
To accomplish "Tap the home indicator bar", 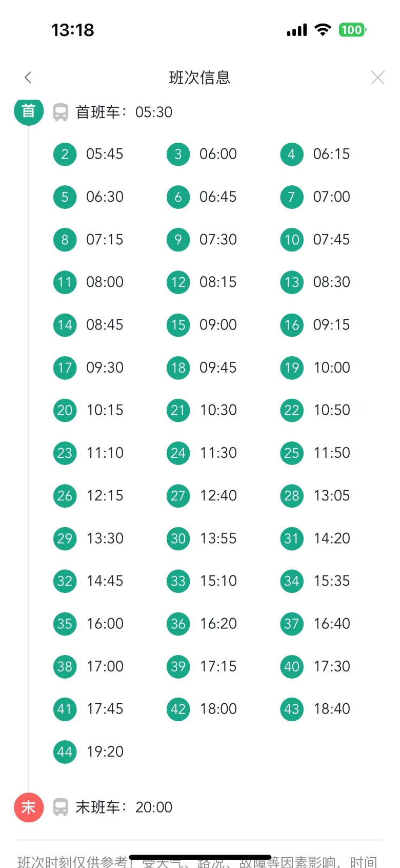I will [199, 857].
